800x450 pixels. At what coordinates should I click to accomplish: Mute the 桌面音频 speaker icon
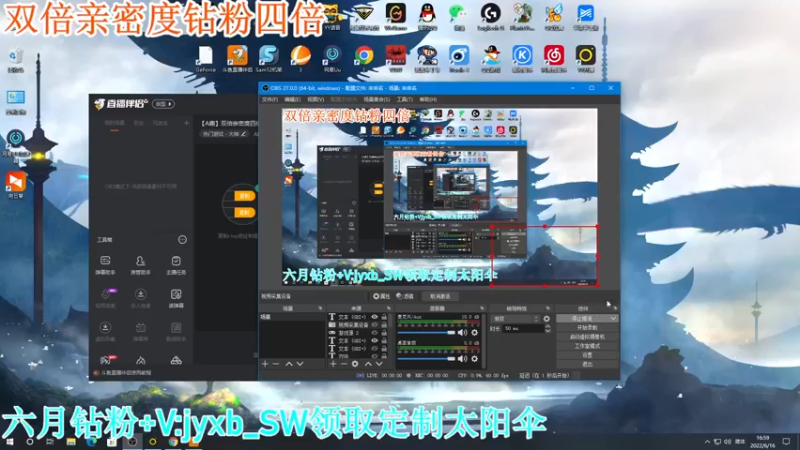(x=462, y=359)
